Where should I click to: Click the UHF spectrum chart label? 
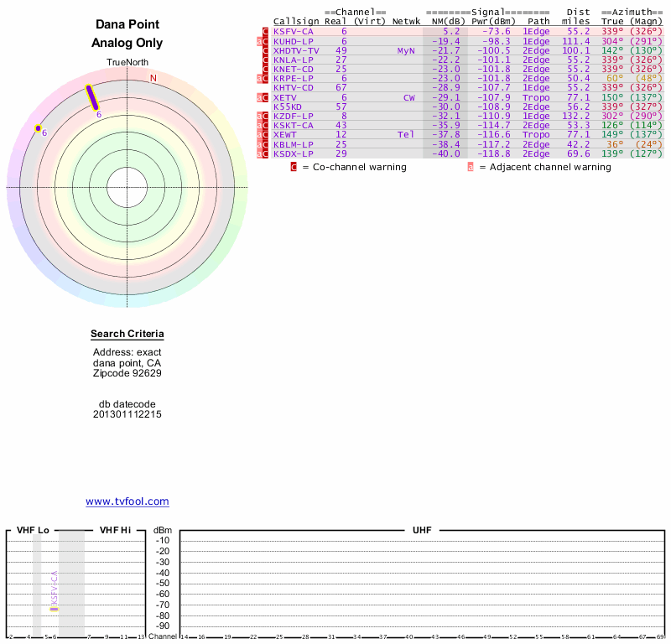tap(423, 531)
